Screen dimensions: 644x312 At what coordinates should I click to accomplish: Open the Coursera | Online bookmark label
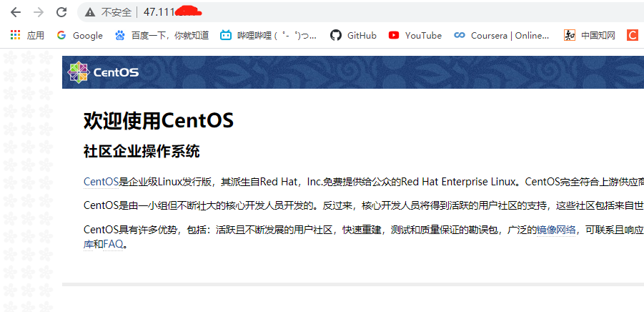[510, 36]
